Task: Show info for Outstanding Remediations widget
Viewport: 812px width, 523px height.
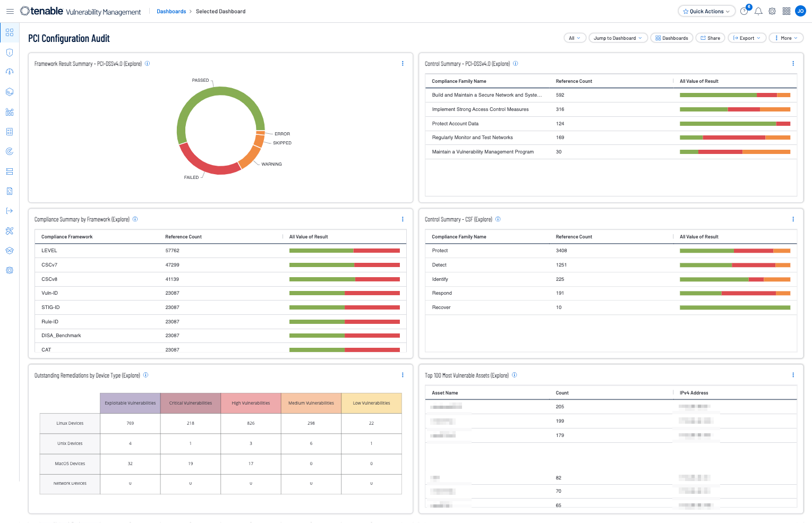Action: pos(146,375)
